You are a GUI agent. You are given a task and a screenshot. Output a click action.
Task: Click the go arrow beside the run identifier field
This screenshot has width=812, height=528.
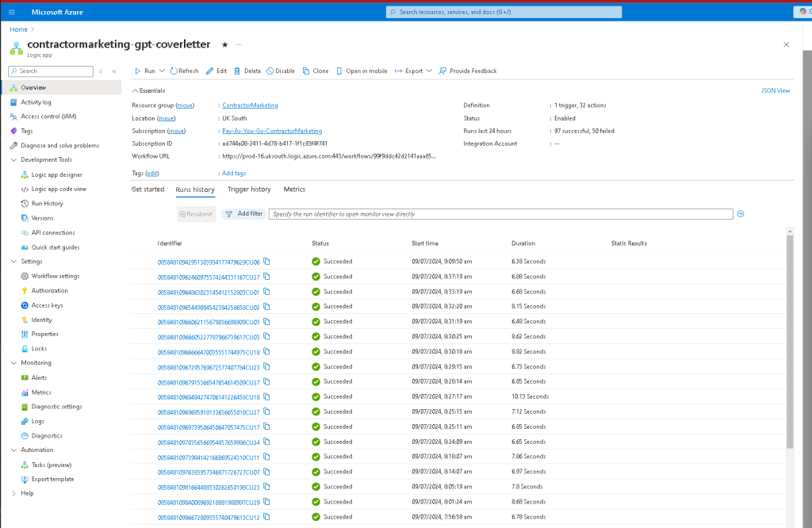click(741, 214)
